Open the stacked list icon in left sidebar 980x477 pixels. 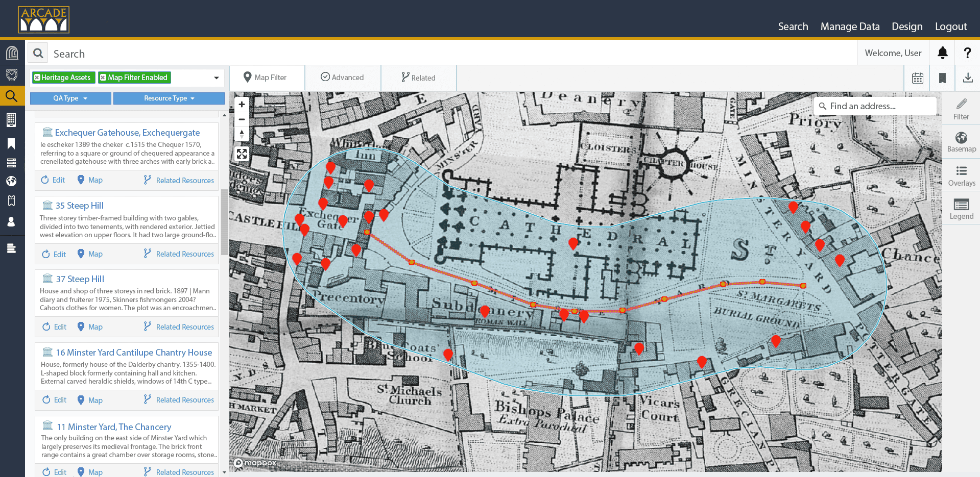tap(11, 163)
